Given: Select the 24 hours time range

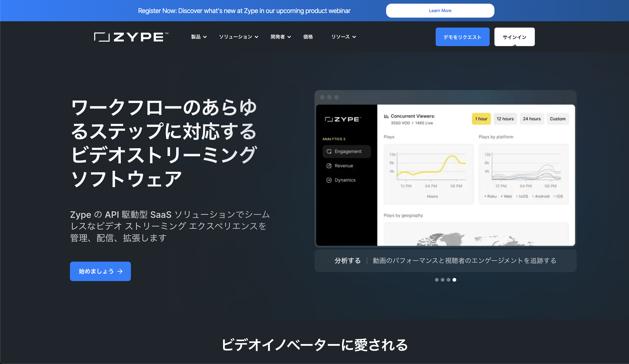Looking at the screenshot, I should pos(532,119).
